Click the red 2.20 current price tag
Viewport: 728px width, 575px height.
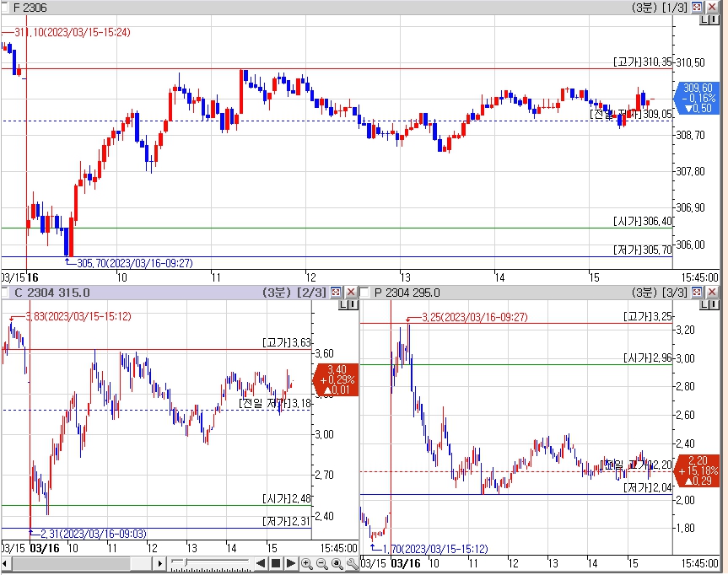(698, 470)
